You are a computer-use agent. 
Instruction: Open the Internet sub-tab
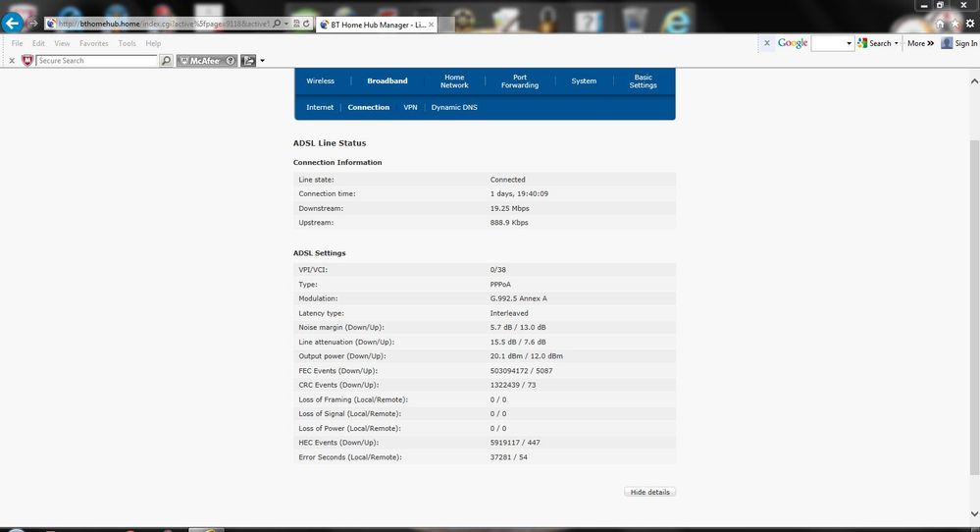pyautogui.click(x=320, y=108)
